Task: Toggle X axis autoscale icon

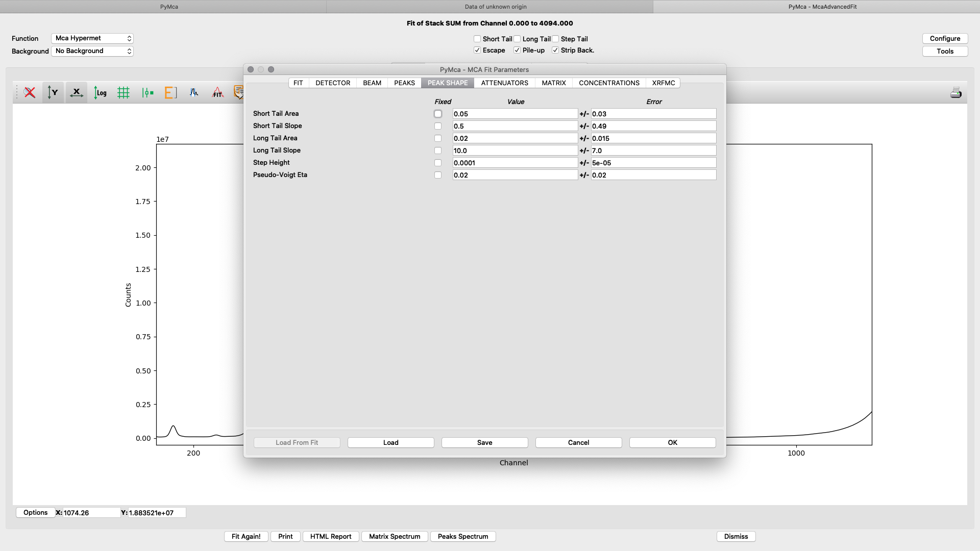Action: [x=77, y=92]
